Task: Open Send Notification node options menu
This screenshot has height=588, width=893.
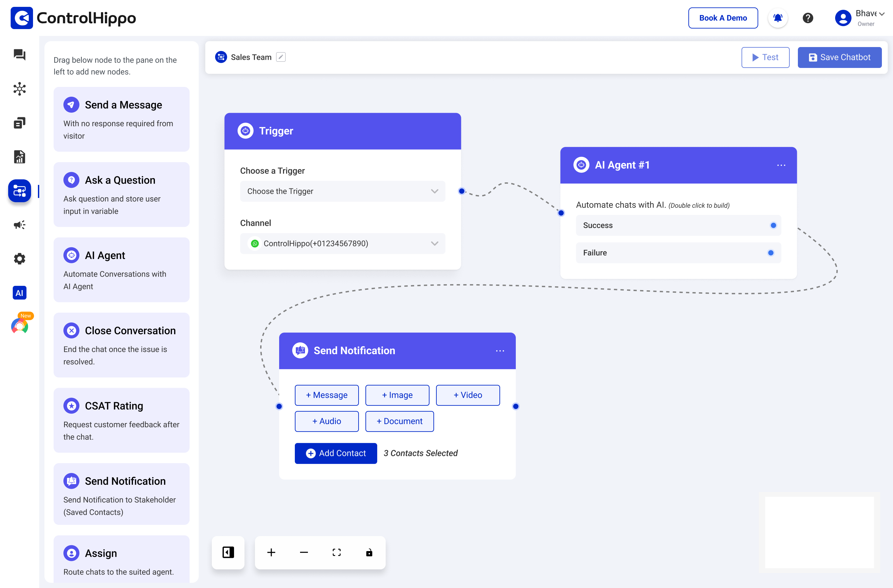Action: tap(500, 351)
